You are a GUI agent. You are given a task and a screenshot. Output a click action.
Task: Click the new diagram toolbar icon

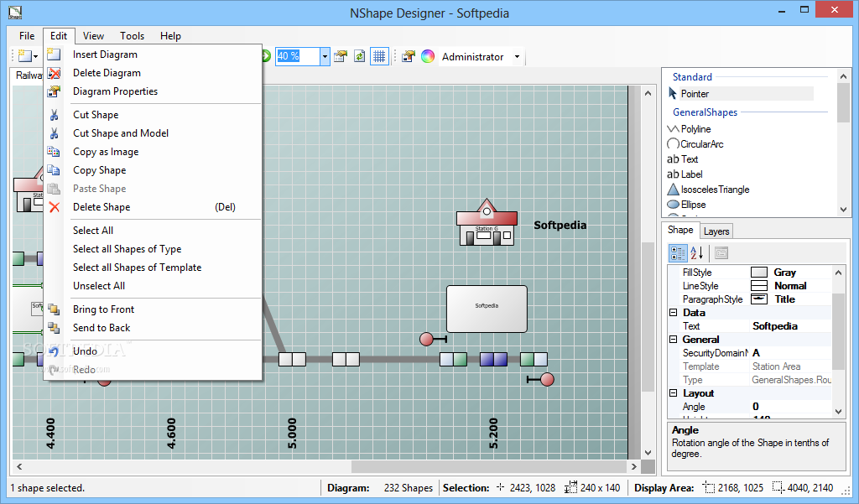coord(24,56)
